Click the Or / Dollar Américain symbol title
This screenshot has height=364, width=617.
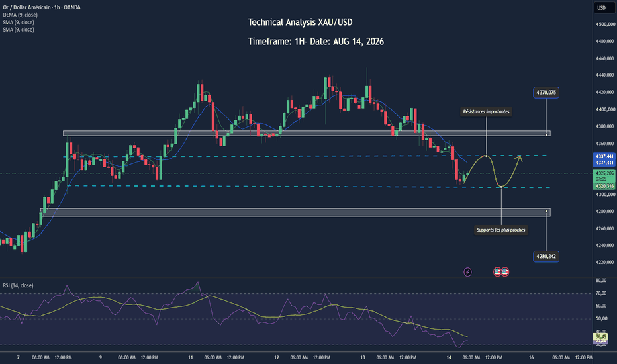pos(42,7)
